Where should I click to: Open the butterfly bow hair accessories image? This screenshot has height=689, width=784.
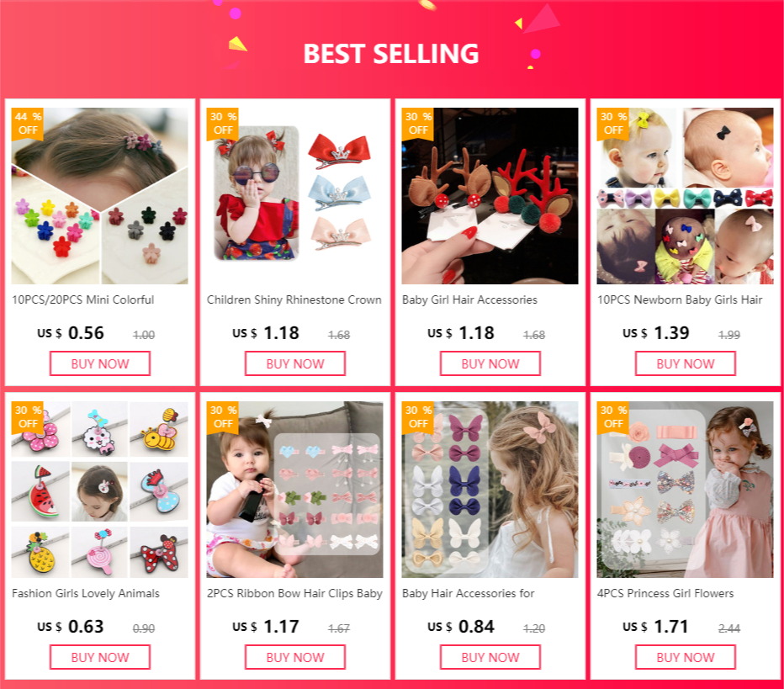[490, 490]
